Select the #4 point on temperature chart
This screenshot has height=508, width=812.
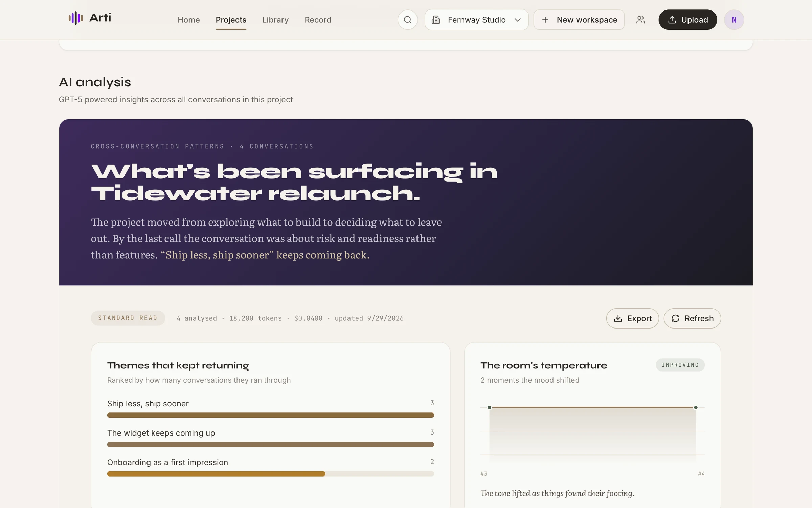click(696, 407)
